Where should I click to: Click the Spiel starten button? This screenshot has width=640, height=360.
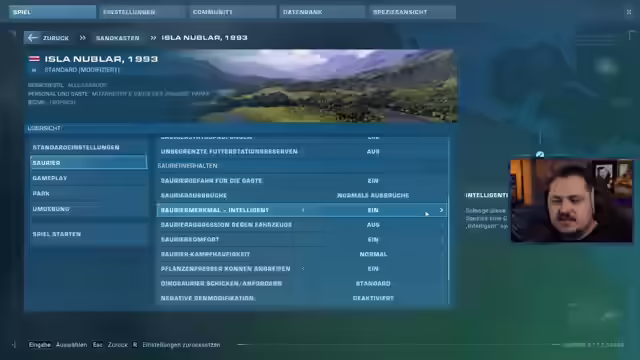(x=89, y=234)
